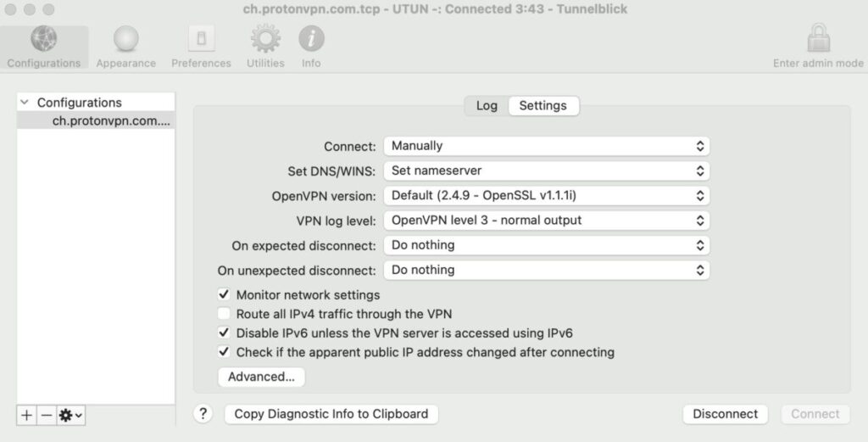Click the question mark help button

(x=203, y=413)
